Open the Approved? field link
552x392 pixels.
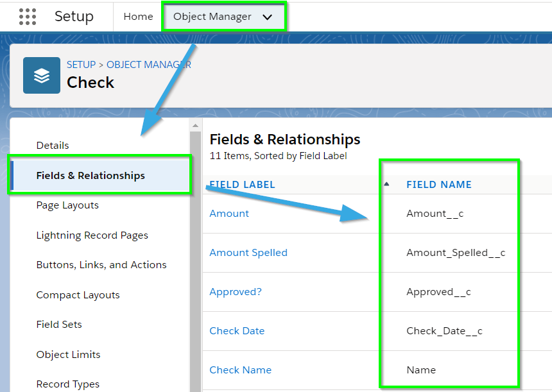(236, 292)
